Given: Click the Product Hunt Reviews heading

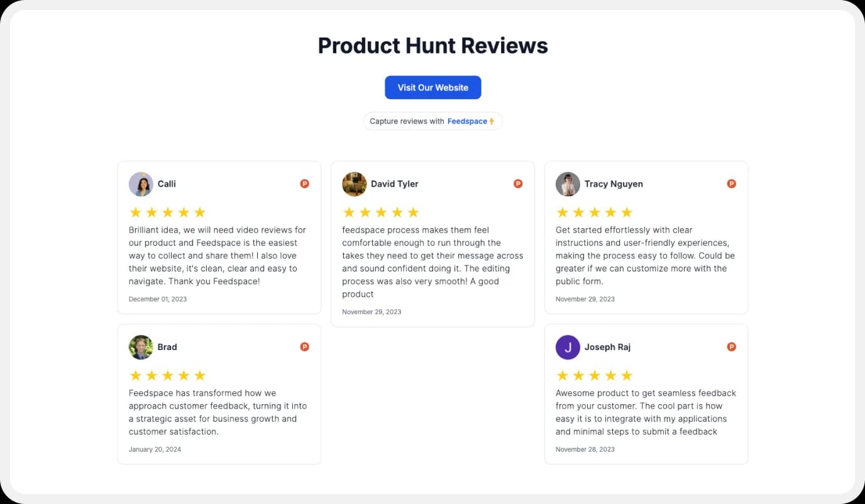Looking at the screenshot, I should click(x=432, y=45).
